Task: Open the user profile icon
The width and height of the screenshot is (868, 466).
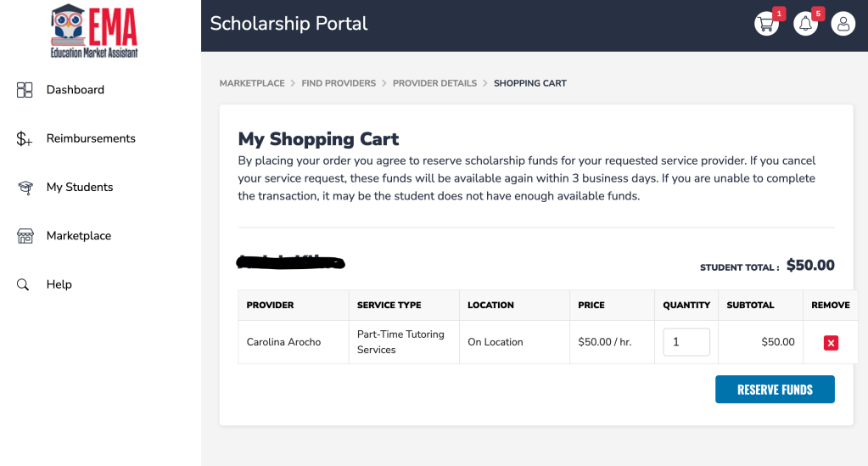Action: [843, 24]
